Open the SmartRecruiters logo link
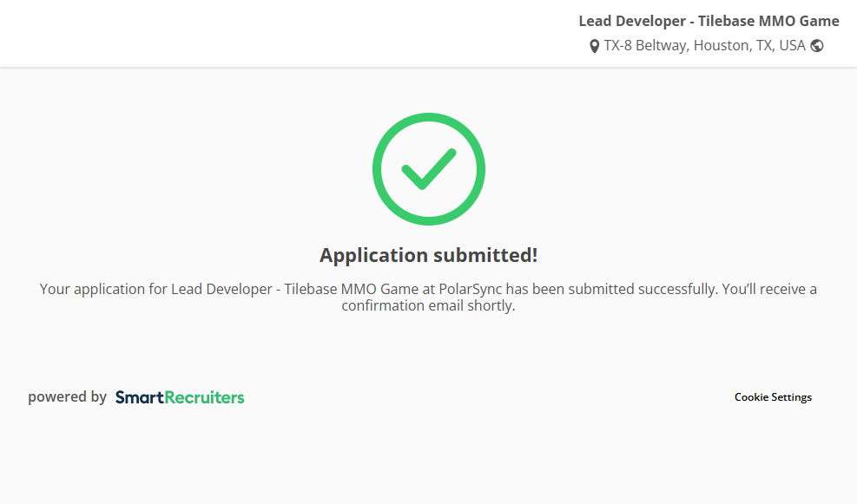The image size is (857, 504). point(180,397)
